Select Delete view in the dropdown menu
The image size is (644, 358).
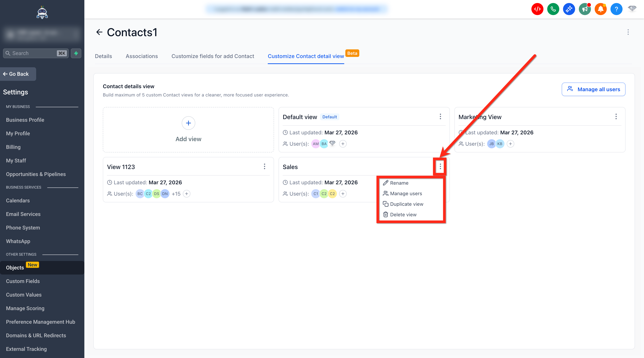point(403,215)
